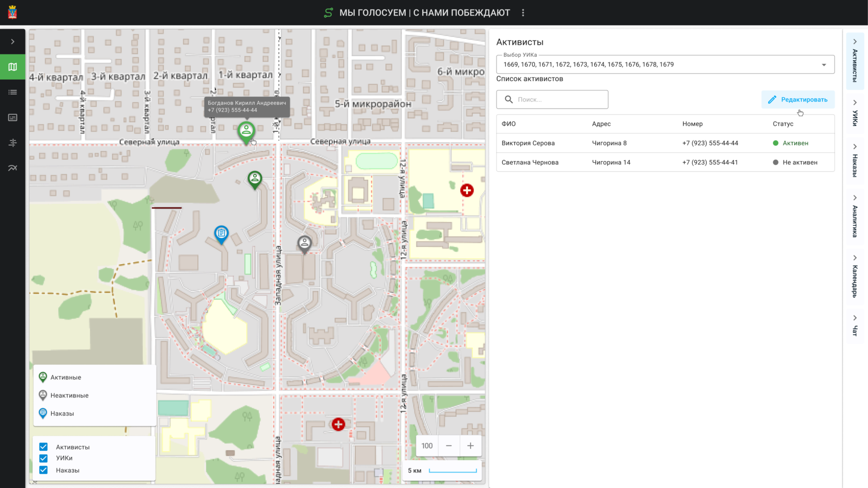Sort by the ФИО column header
Viewport: 868px width, 488px height.
509,124
